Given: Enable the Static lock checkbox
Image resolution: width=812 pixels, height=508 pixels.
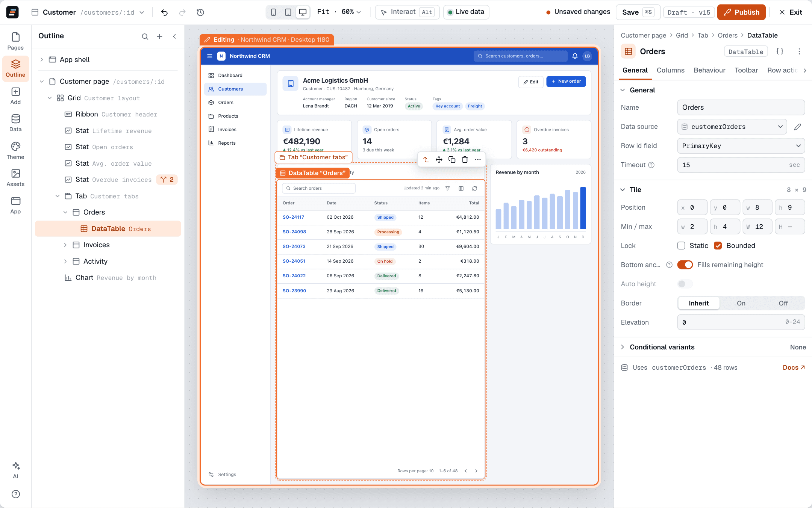Looking at the screenshot, I should [x=681, y=246].
